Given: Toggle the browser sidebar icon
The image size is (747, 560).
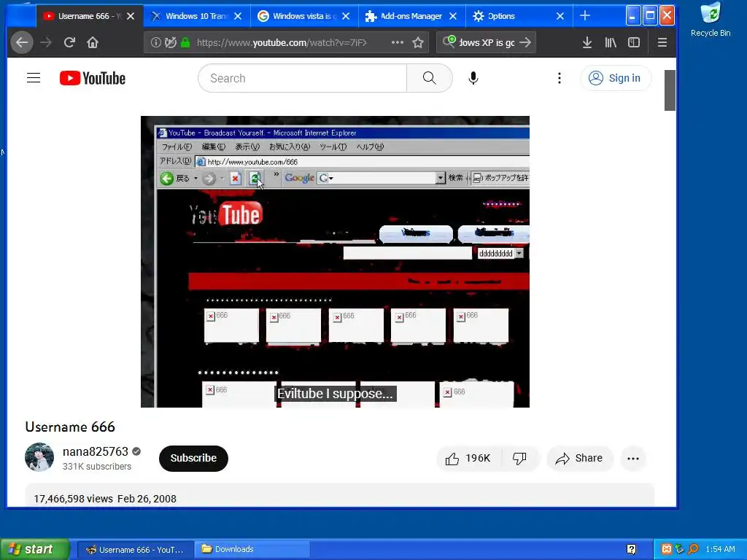Looking at the screenshot, I should [x=634, y=43].
